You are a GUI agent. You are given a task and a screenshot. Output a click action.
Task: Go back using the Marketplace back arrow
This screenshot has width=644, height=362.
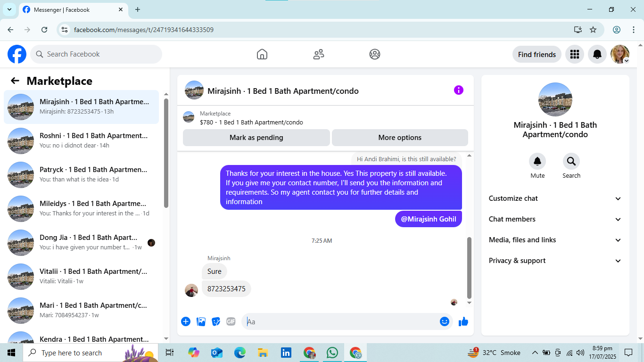15,81
